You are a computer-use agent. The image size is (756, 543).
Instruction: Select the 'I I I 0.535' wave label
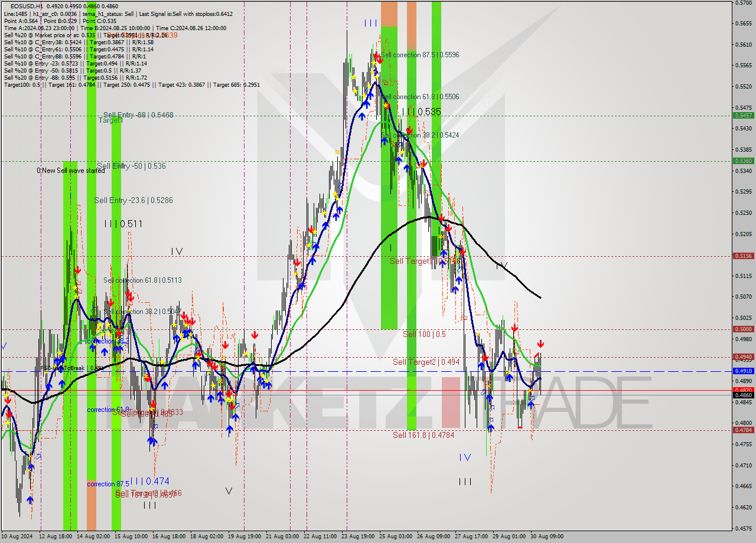421,112
